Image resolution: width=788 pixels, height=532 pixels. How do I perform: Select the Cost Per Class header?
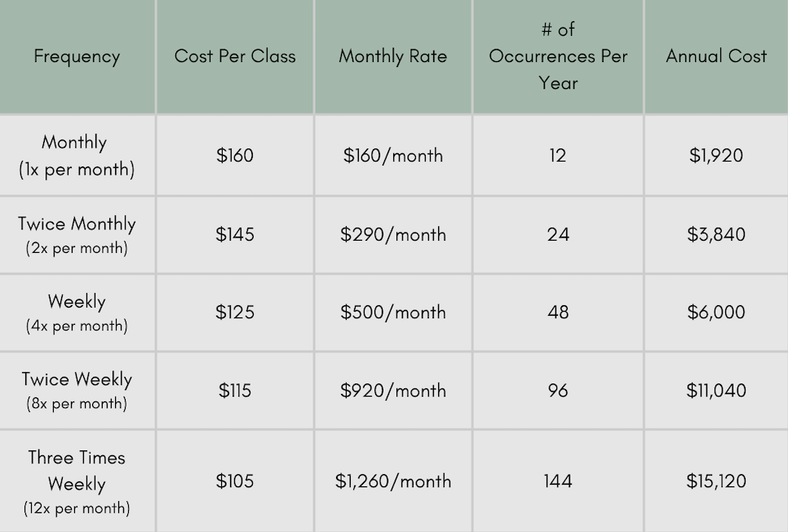pos(235,56)
